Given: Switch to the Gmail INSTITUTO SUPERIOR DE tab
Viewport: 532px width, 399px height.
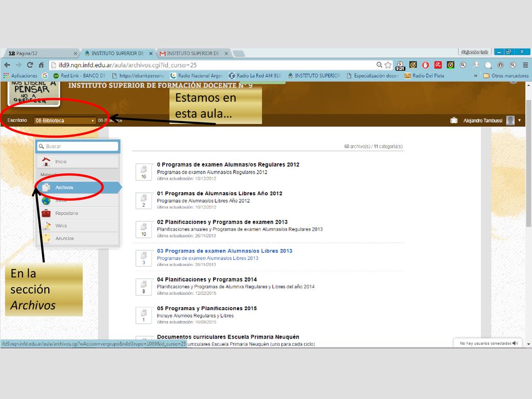Looking at the screenshot, I should [x=192, y=54].
